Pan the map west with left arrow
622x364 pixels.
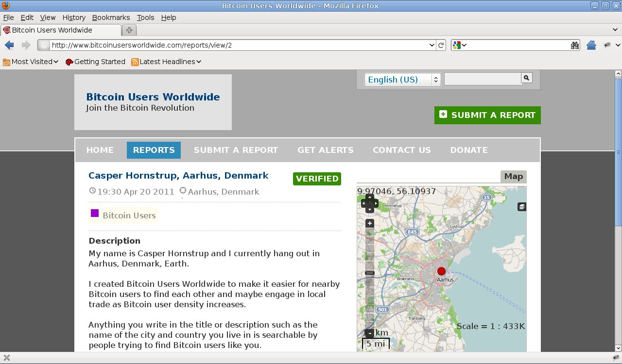364,204
